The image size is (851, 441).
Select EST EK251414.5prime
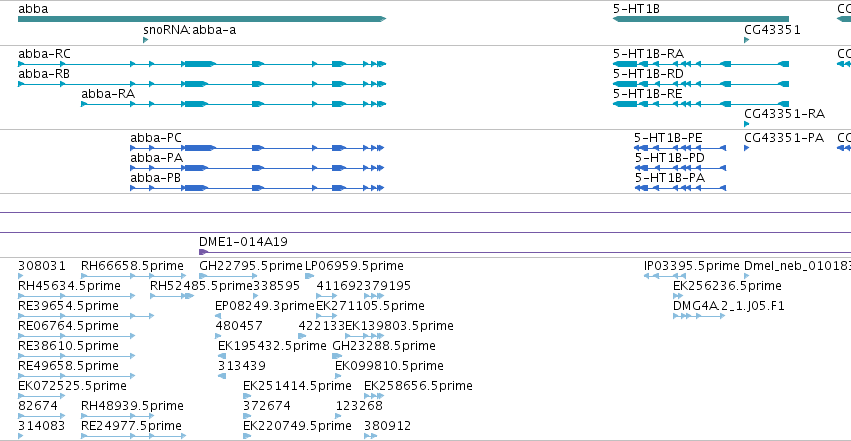(x=297, y=386)
